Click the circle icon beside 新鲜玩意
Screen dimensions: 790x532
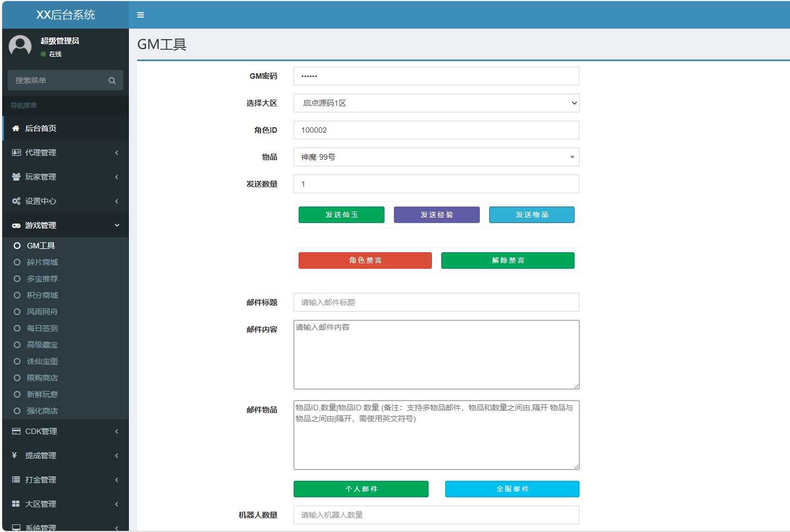click(17, 394)
